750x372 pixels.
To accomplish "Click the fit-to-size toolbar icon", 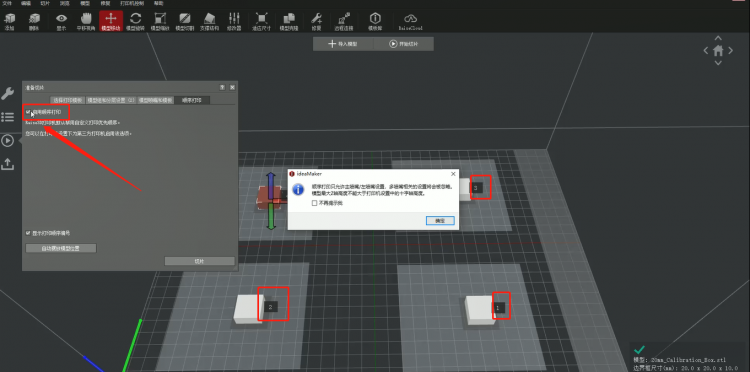I will (261, 21).
